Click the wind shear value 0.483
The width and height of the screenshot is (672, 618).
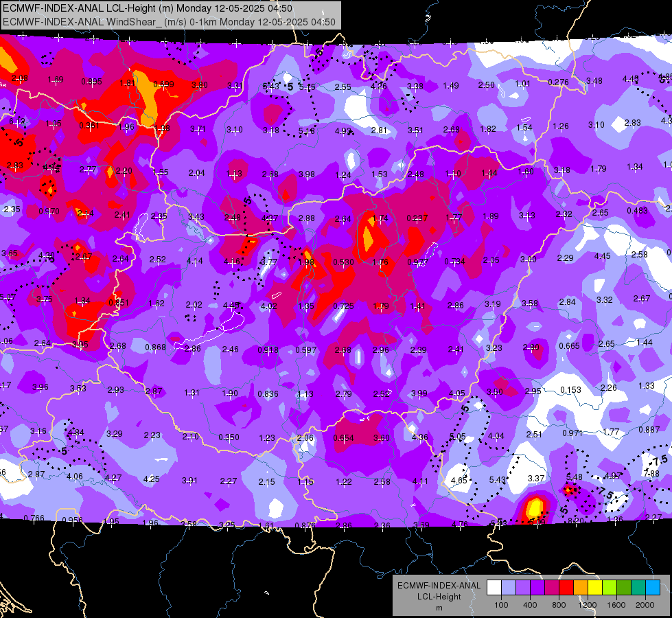click(x=637, y=211)
